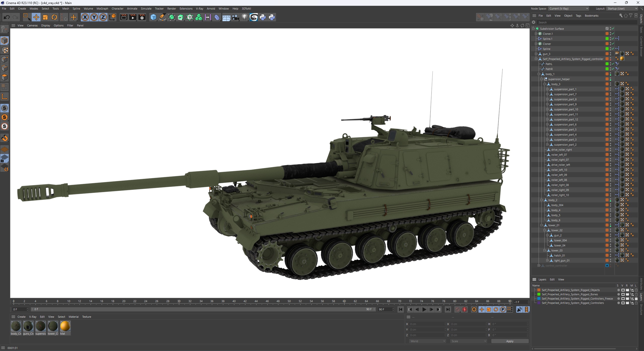
Task: Open the V-Ray menu
Action: pos(200,9)
